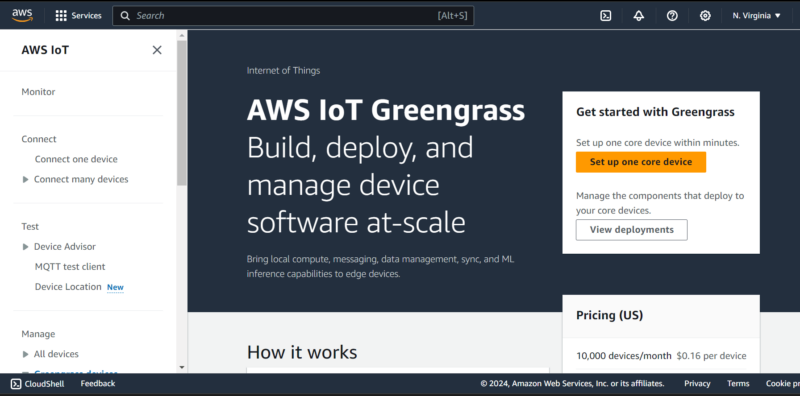The width and height of the screenshot is (800, 396).
Task: Click $0.16 per device price
Action: [711, 356]
